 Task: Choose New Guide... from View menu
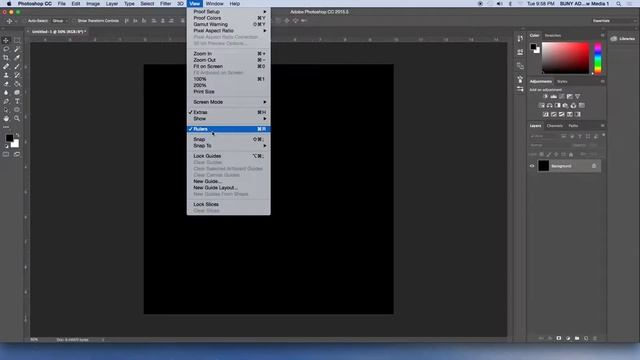[229, 181]
